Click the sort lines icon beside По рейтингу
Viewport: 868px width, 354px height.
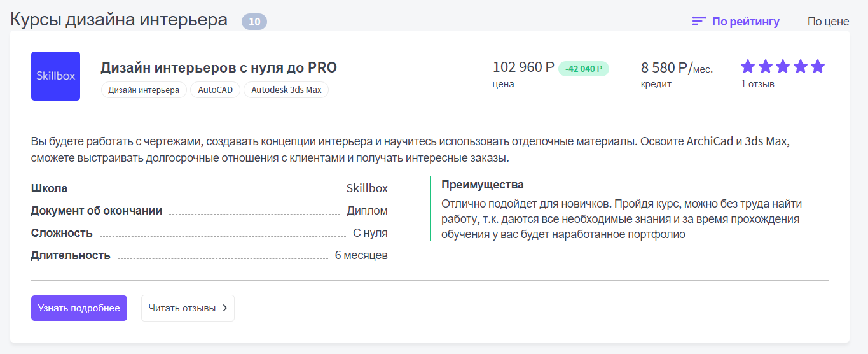[699, 22]
